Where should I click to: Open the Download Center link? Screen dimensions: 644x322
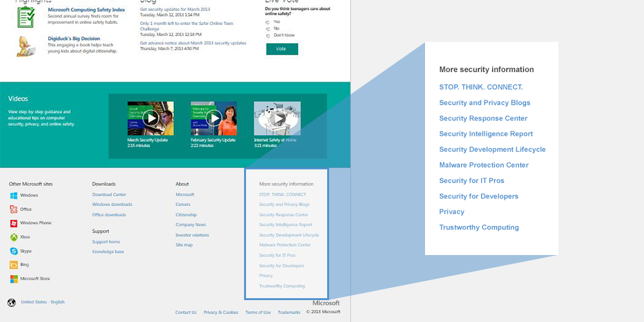point(109,194)
